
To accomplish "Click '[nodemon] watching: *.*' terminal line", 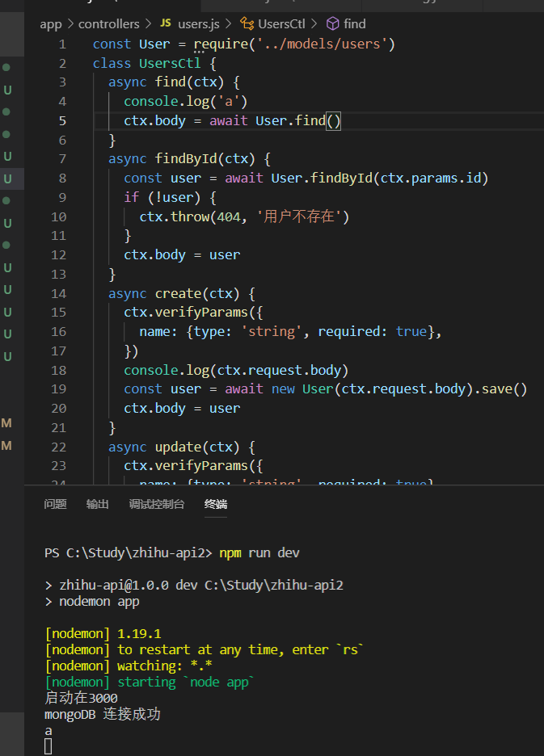I will (x=129, y=666).
